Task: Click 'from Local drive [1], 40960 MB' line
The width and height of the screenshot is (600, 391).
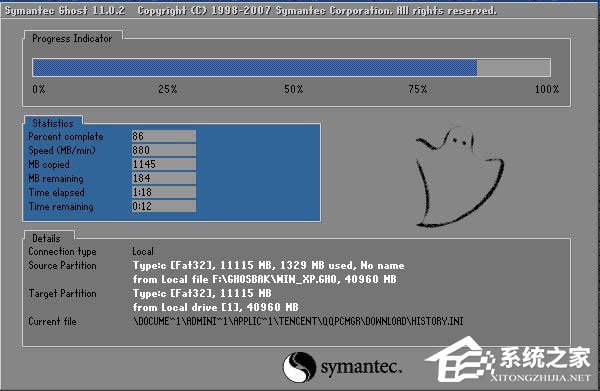Action: pyautogui.click(x=215, y=307)
